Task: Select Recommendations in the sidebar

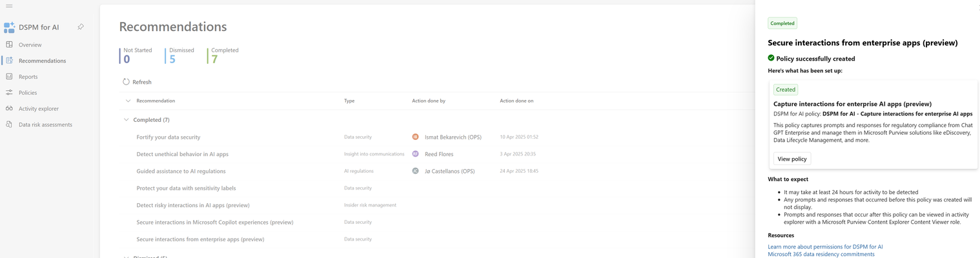Action: (43, 61)
